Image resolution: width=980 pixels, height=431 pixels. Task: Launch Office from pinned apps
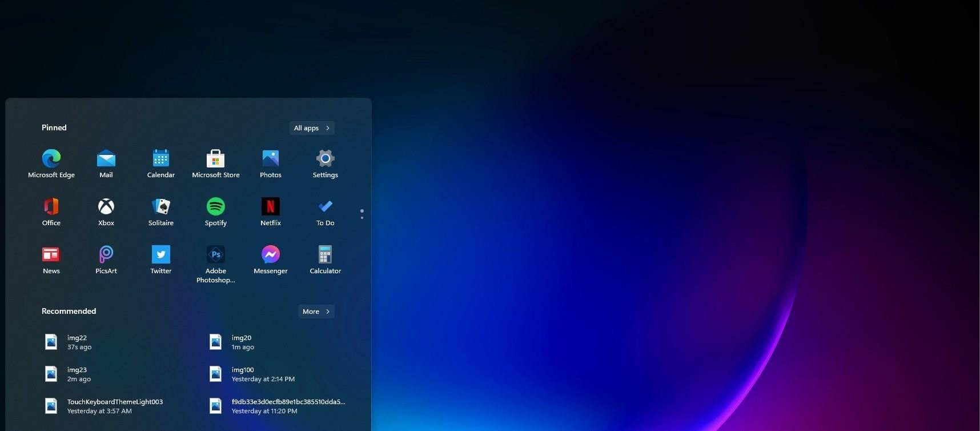51,211
